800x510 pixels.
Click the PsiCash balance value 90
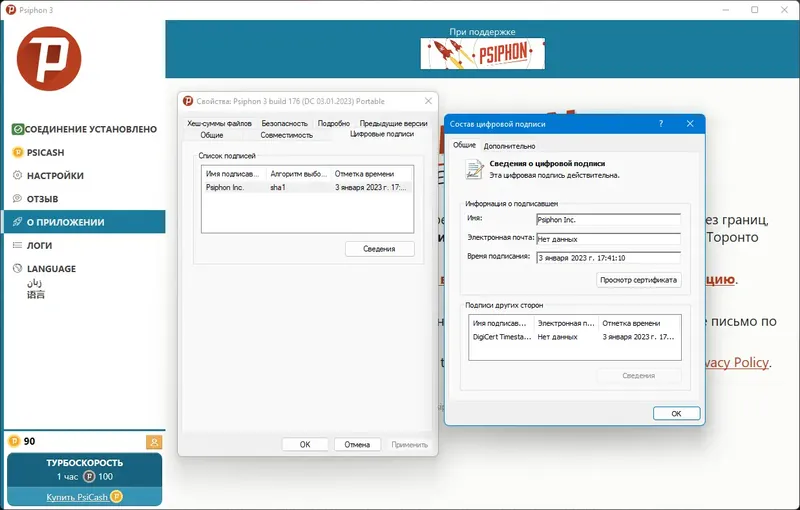[x=30, y=442]
